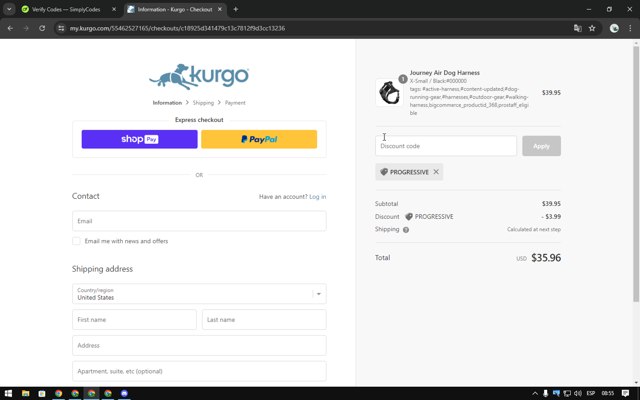The height and width of the screenshot is (400, 640).
Task: Open the browser profile avatar
Action: [614, 28]
